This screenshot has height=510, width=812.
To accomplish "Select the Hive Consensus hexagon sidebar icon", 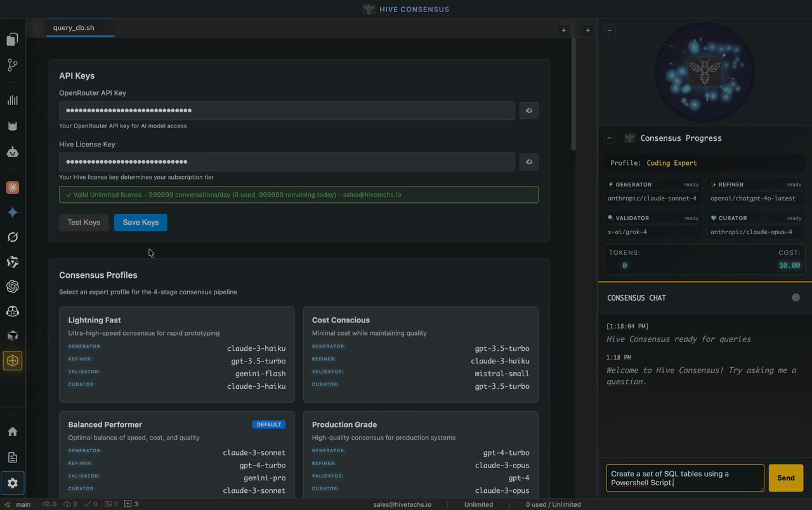I will point(12,360).
